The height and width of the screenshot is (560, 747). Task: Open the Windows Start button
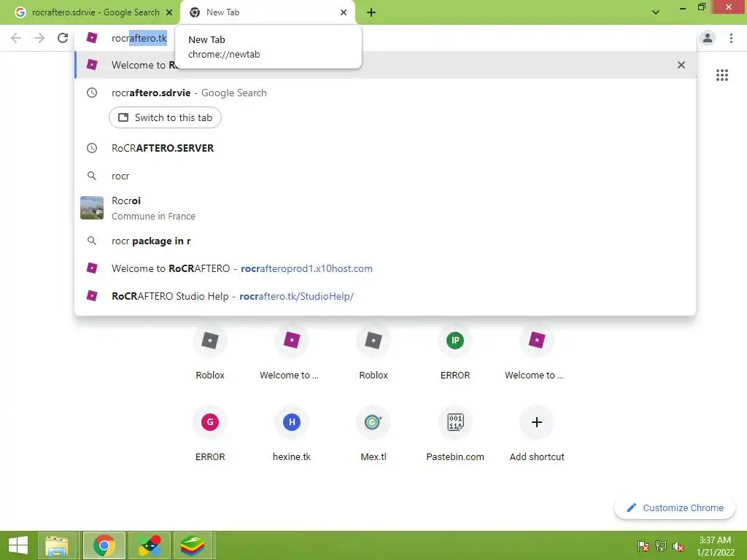point(18,545)
